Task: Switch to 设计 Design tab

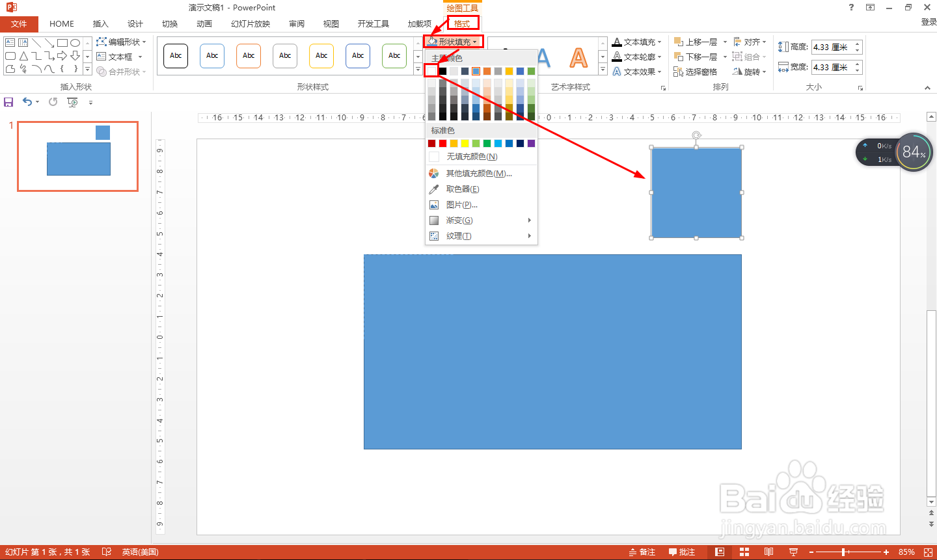Action: coord(135,24)
